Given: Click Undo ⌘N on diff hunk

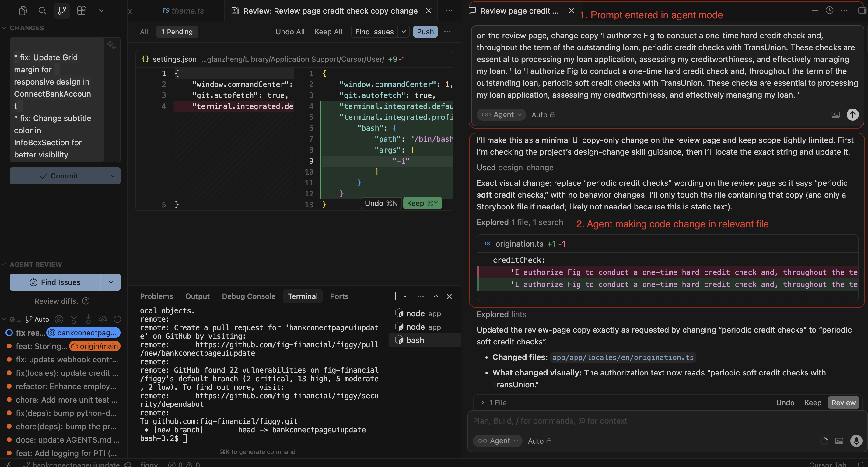Looking at the screenshot, I should click(381, 203).
